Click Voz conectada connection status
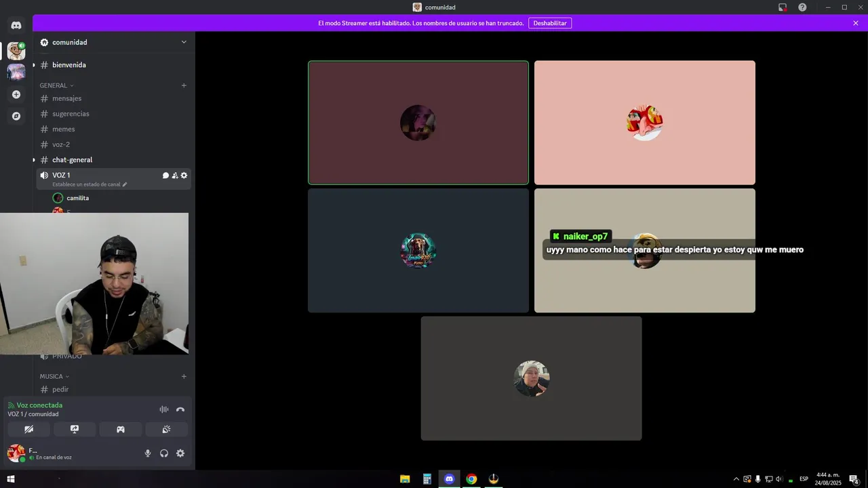Viewport: 868px width, 488px height. (x=39, y=405)
